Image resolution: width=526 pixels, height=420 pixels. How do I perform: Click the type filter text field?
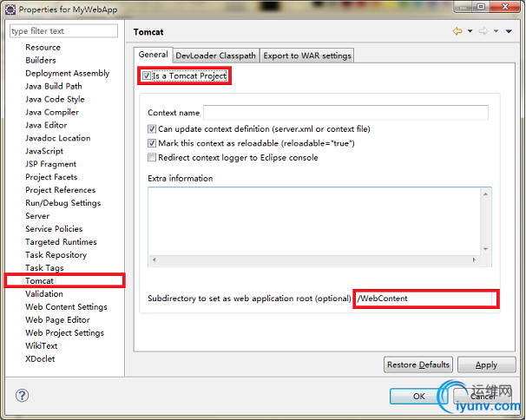pyautogui.click(x=63, y=31)
